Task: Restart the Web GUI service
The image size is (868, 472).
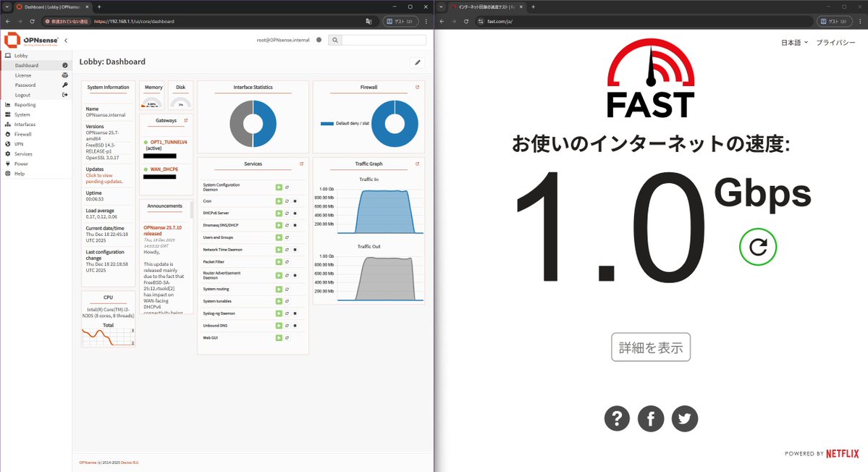Action: tap(287, 337)
